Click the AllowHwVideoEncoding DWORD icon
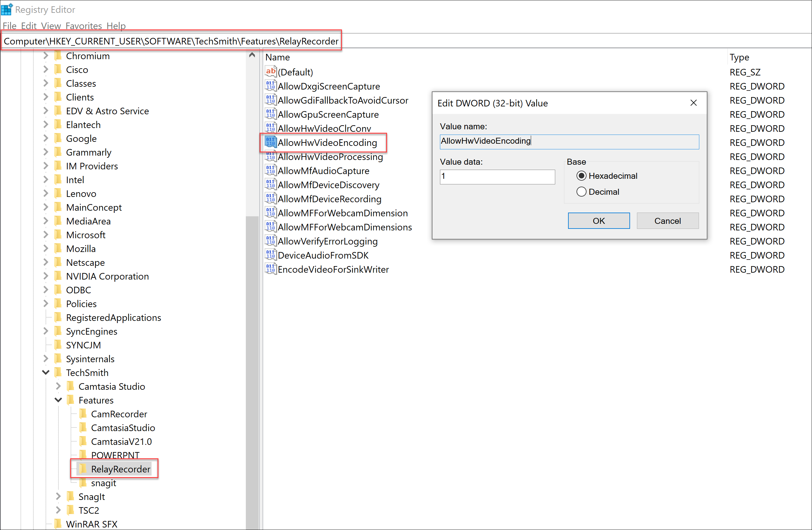The image size is (812, 530). pos(271,142)
